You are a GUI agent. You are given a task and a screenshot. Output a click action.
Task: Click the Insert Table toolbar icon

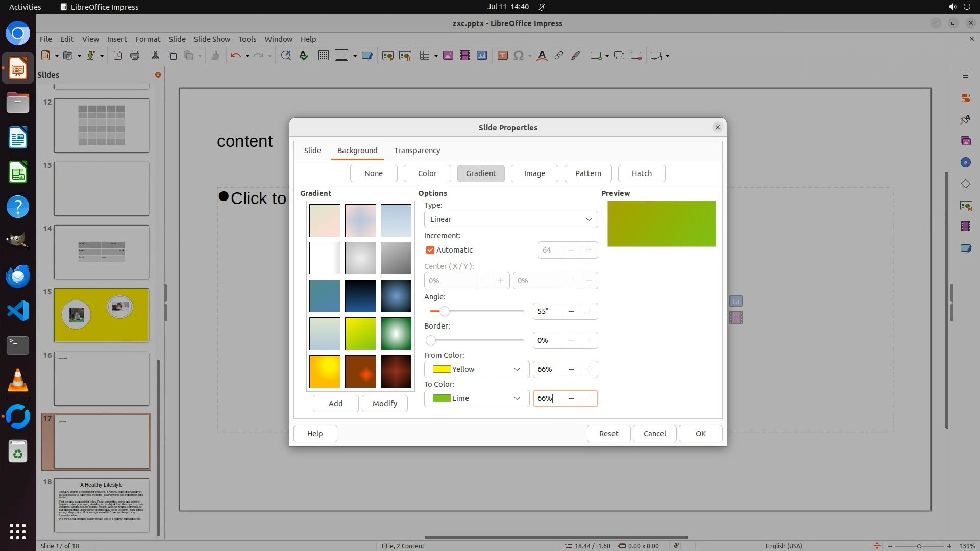tap(424, 56)
